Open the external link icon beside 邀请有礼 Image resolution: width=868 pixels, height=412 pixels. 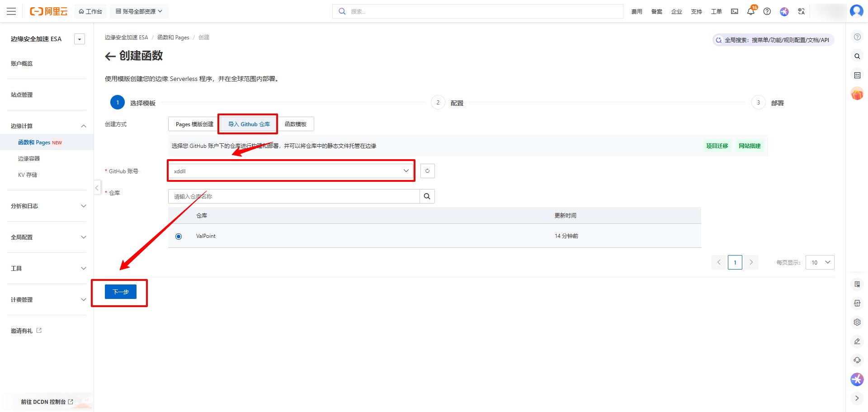tap(39, 331)
